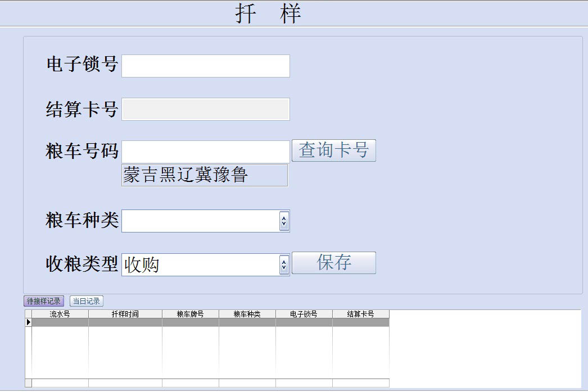Open the 粮车种类 dropdown arrow
588x392 pixels.
pyautogui.click(x=284, y=221)
